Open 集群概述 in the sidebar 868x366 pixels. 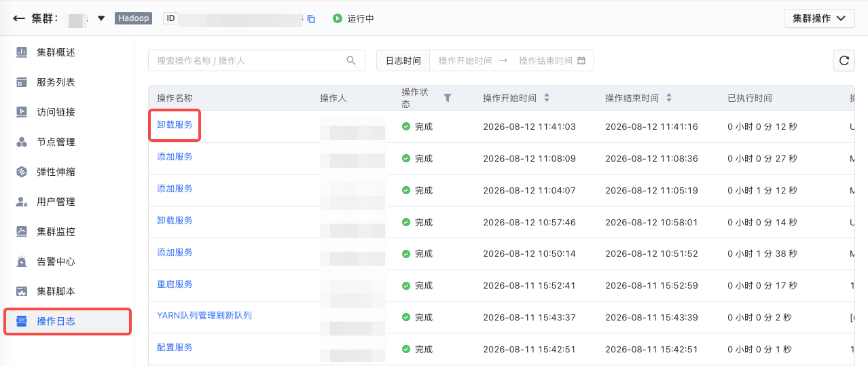(56, 52)
